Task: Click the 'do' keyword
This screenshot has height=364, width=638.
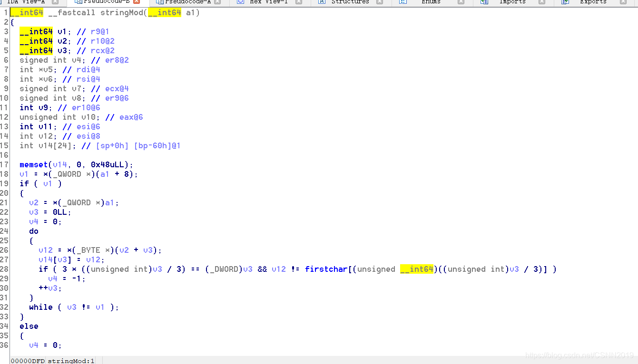Action: (34, 231)
